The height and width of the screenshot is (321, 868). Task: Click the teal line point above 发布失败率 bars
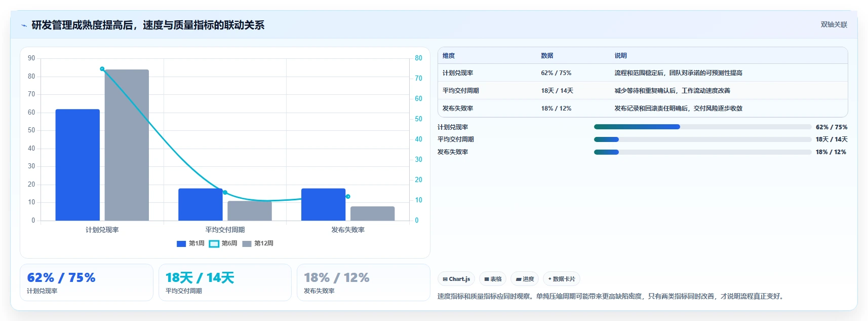tap(348, 196)
